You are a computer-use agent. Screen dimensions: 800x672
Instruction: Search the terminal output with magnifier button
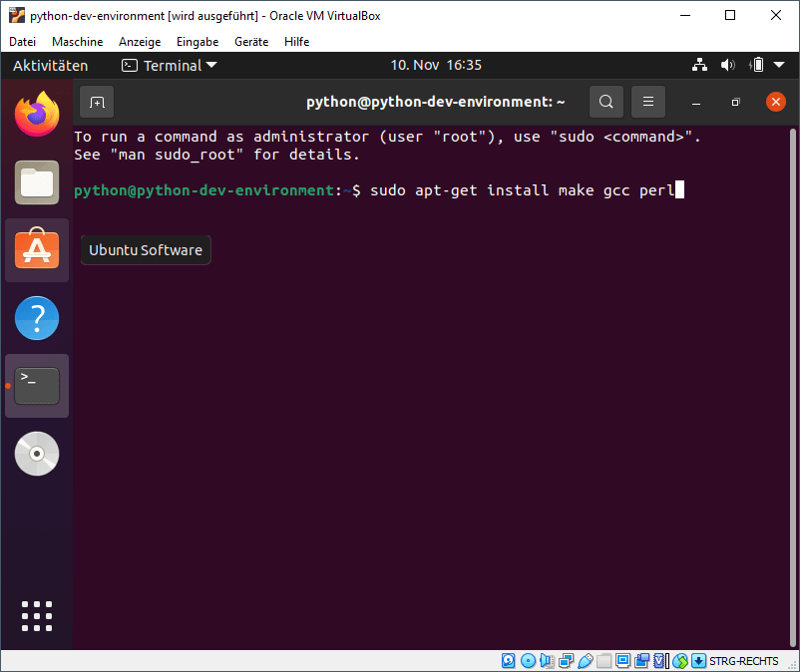pyautogui.click(x=605, y=102)
